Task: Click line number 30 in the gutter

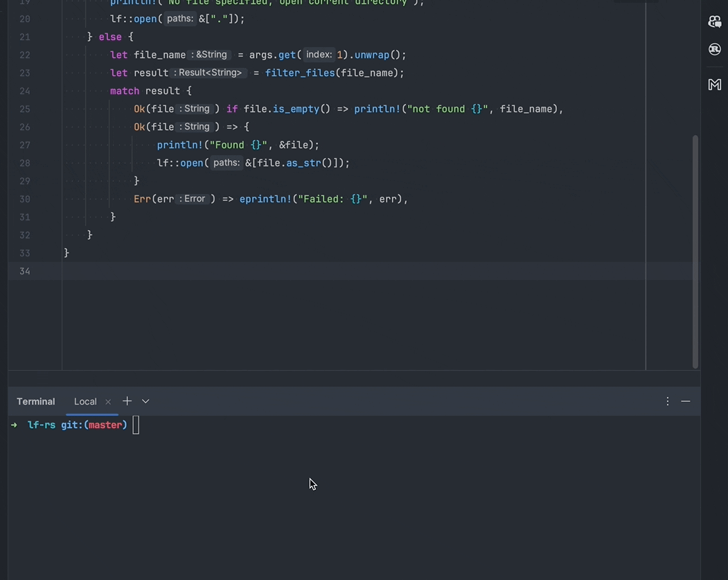Action: [x=25, y=199]
